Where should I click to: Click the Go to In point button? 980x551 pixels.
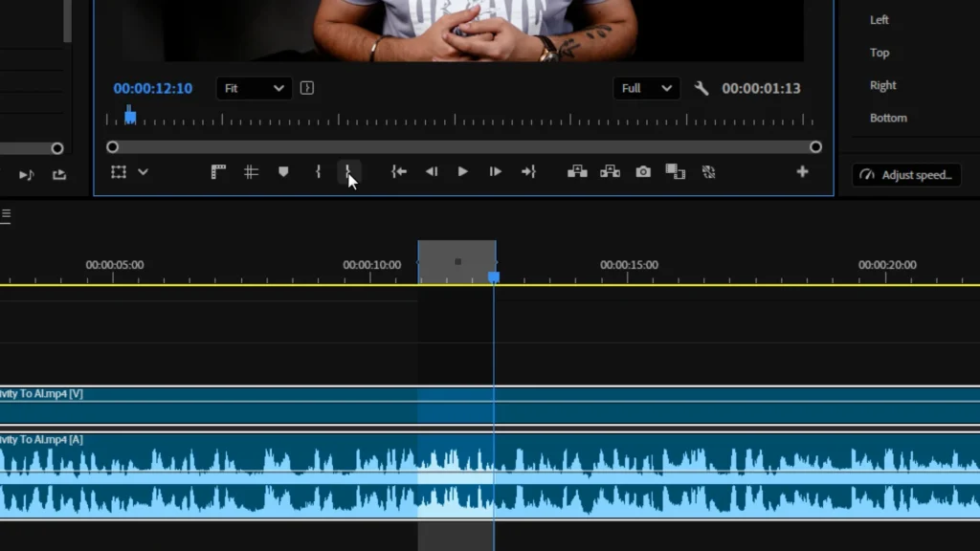[399, 172]
